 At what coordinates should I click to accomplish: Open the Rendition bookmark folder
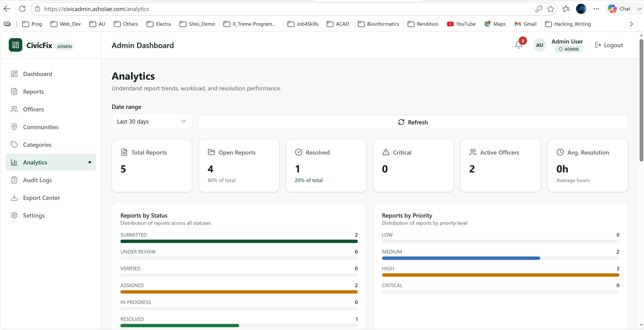tap(423, 24)
